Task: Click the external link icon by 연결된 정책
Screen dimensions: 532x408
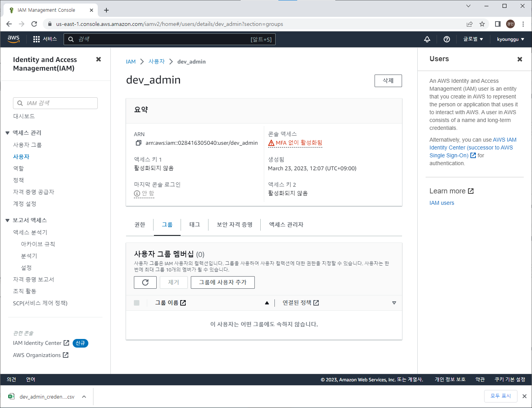Action: (316, 303)
